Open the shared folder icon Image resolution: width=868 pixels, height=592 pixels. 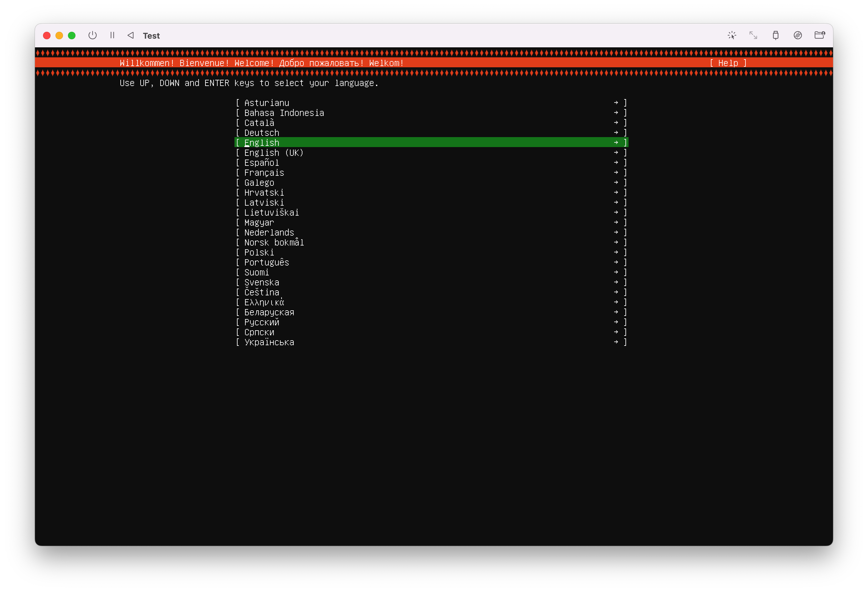[x=819, y=36]
